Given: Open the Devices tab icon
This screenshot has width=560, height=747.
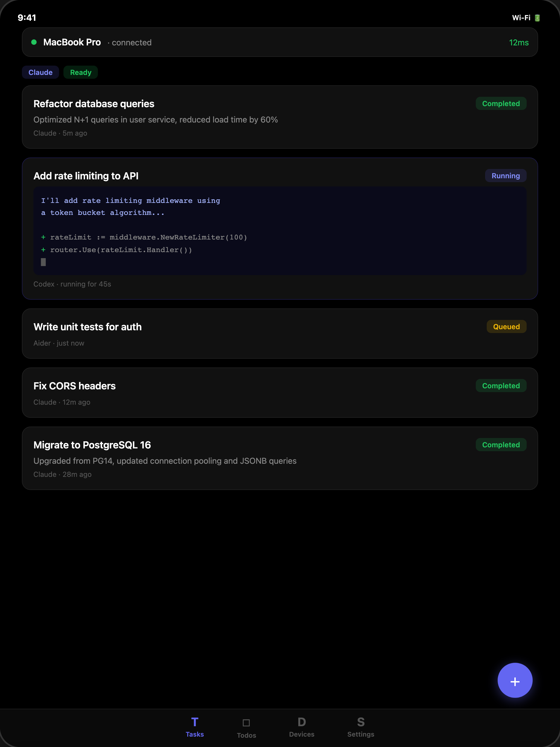Looking at the screenshot, I should tap(302, 722).
